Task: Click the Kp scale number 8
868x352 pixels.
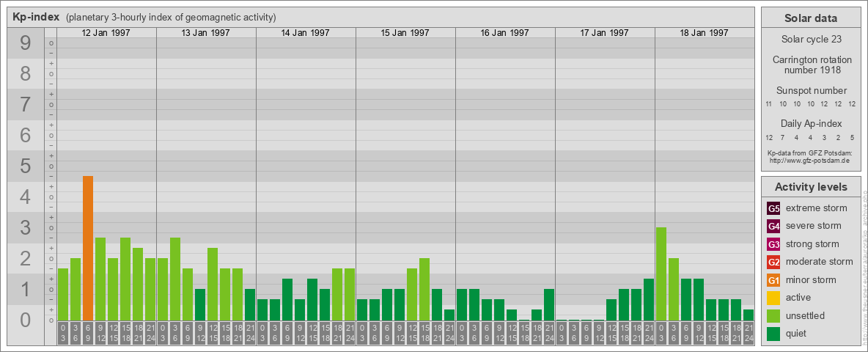Action: click(x=26, y=73)
